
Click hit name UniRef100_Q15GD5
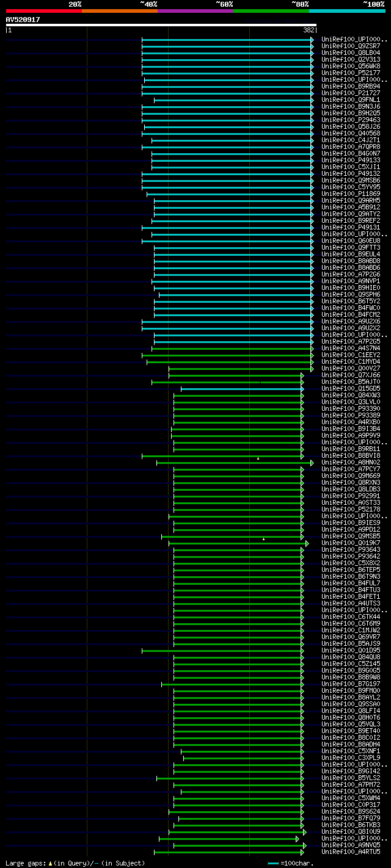tap(351, 389)
